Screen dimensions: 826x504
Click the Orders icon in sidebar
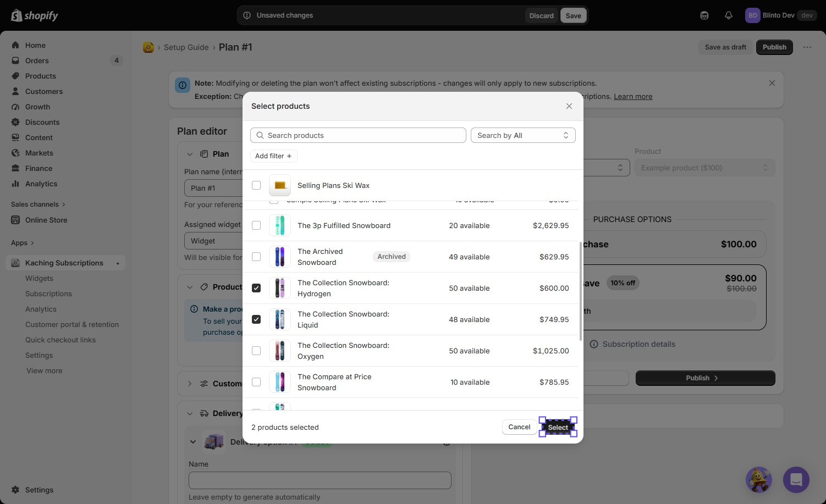[15, 60]
